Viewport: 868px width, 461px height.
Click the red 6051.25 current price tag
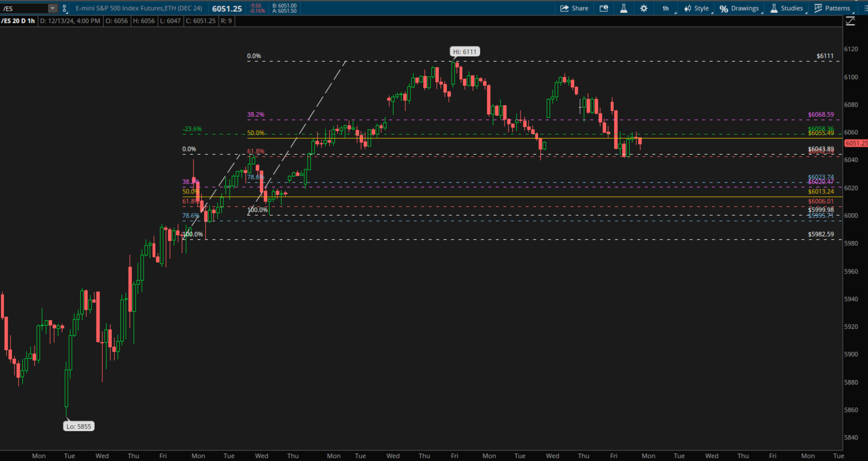click(x=856, y=143)
